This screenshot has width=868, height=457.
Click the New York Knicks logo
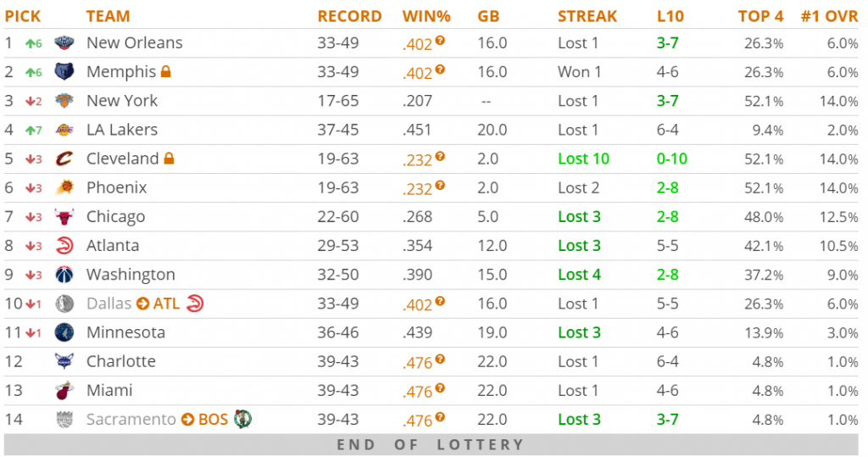[x=64, y=101]
